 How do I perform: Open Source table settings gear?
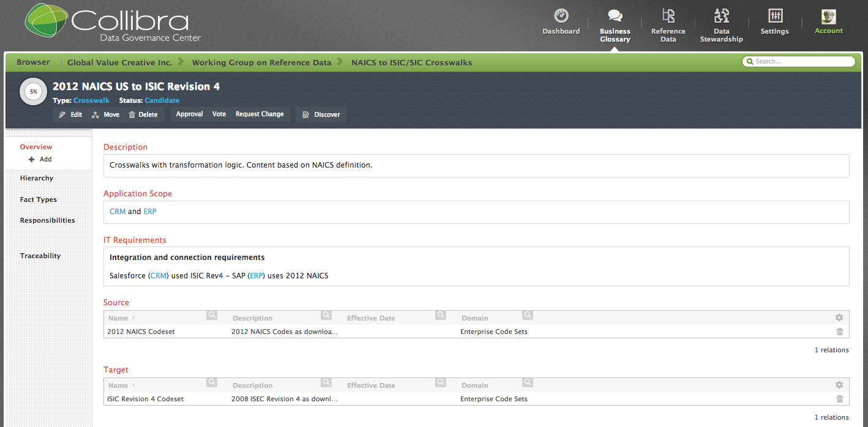[x=839, y=317]
